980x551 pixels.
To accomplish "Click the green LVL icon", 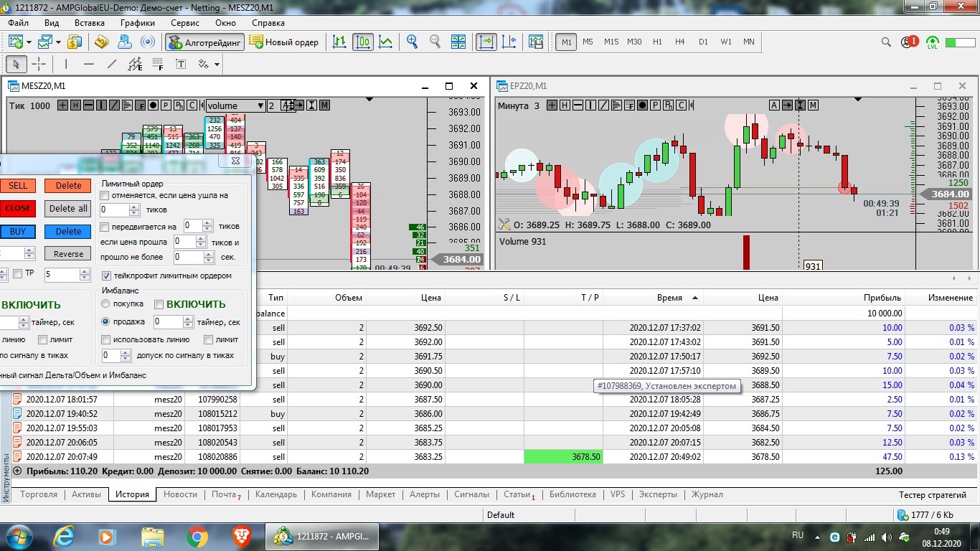I will [932, 42].
